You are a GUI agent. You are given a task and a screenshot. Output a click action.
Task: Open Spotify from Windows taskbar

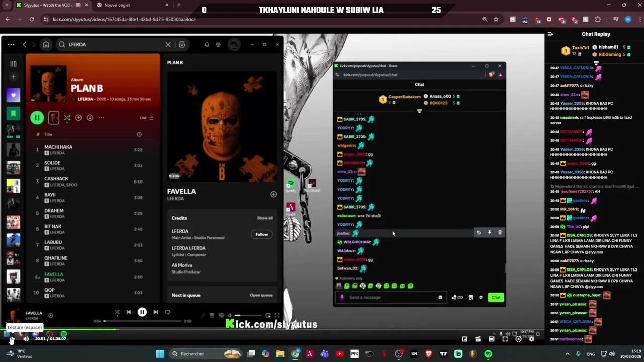click(x=488, y=354)
